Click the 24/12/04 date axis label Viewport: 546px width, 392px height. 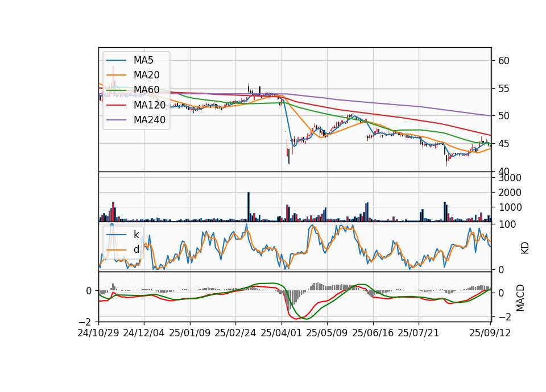[144, 333]
